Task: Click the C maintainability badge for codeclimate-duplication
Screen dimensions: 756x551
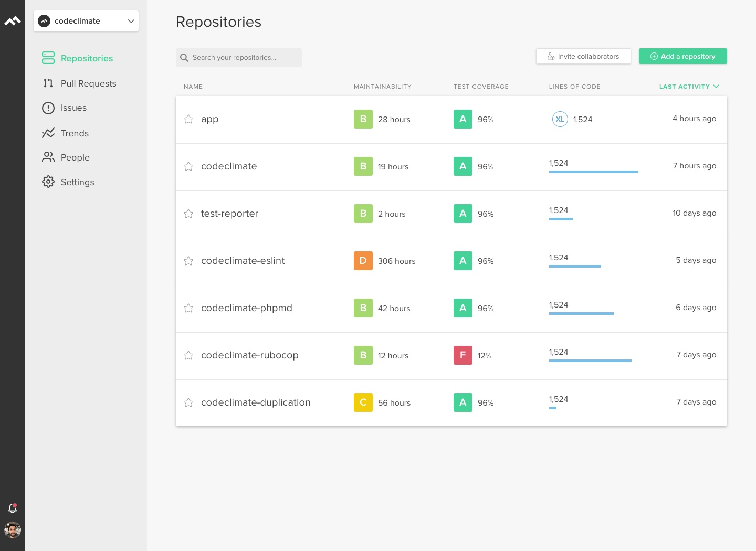Action: click(x=363, y=402)
